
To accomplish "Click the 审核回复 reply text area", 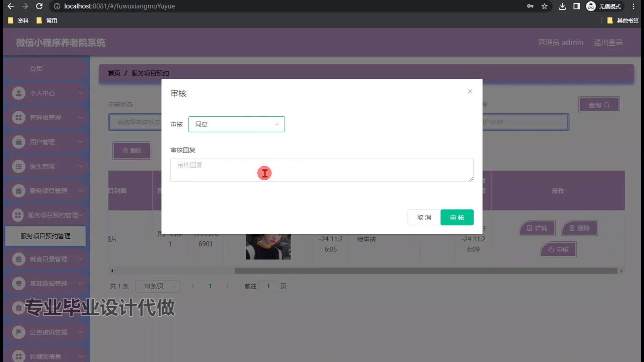I will pyautogui.click(x=321, y=170).
